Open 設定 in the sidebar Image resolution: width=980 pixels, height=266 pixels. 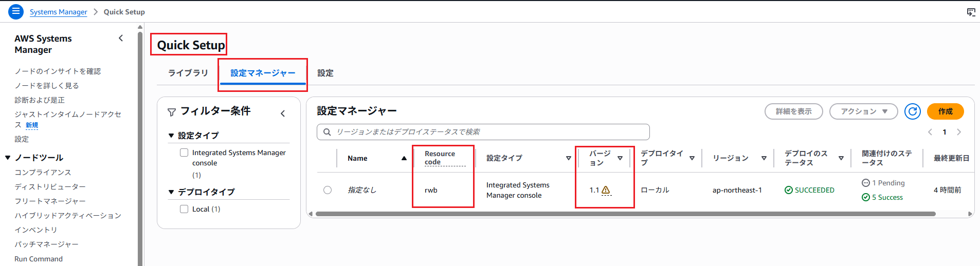[22, 139]
